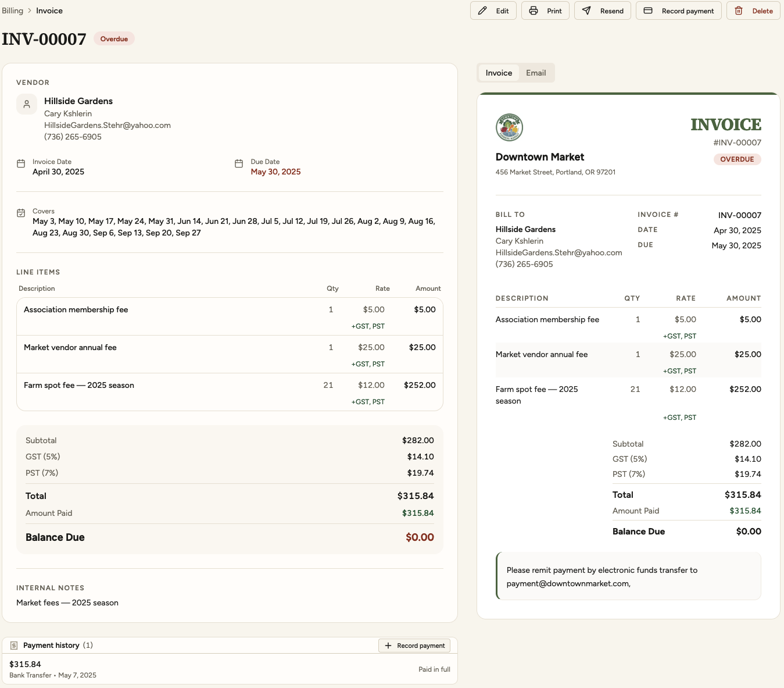The width and height of the screenshot is (784, 688).
Task: Click the Delete button label
Action: 762,11
